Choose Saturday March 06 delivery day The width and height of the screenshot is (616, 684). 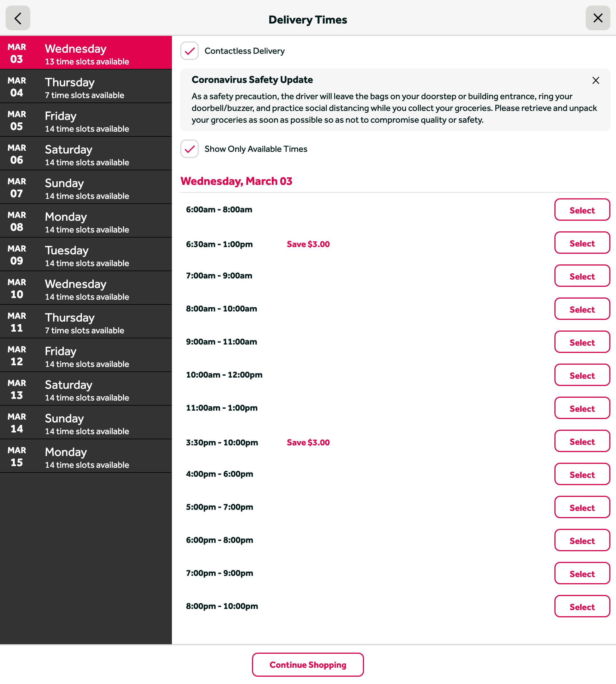click(x=86, y=154)
